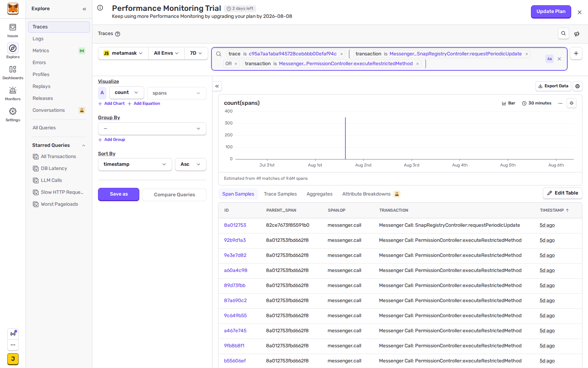Click the Add Chart link
588x368 pixels.
point(112,104)
